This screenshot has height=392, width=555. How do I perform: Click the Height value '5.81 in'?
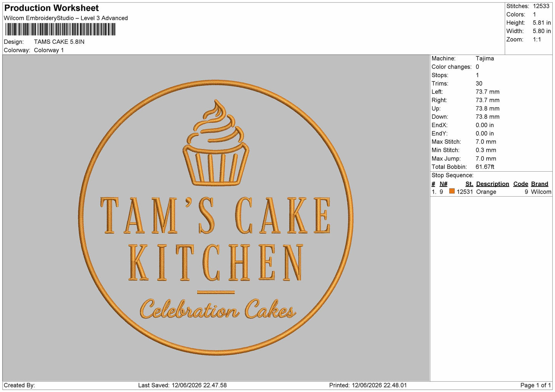click(x=542, y=23)
